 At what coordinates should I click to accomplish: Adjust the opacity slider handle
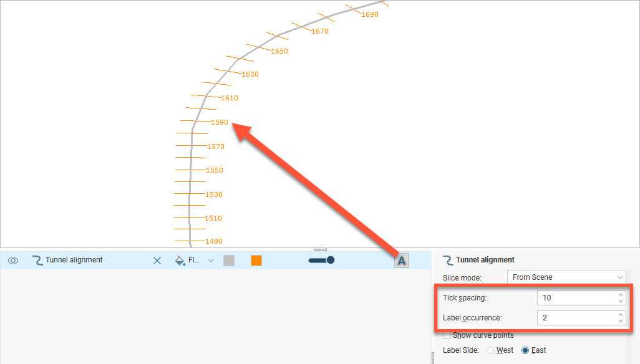[x=331, y=260]
